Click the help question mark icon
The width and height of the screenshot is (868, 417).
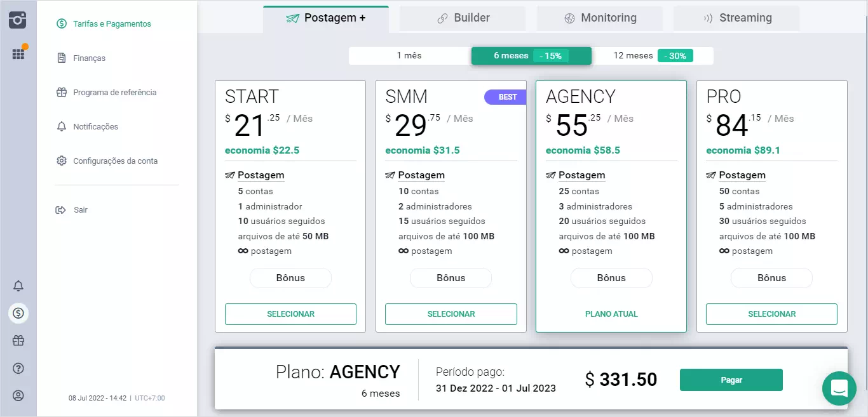[18, 368]
